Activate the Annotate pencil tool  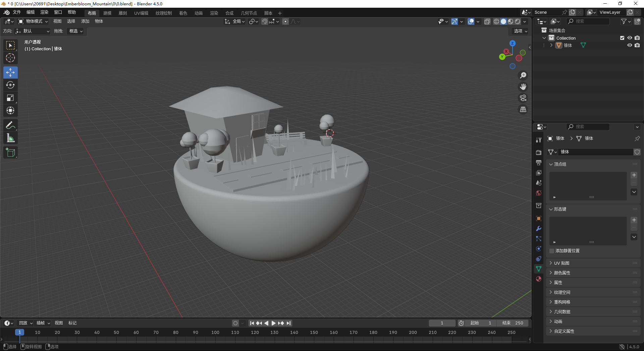click(10, 125)
